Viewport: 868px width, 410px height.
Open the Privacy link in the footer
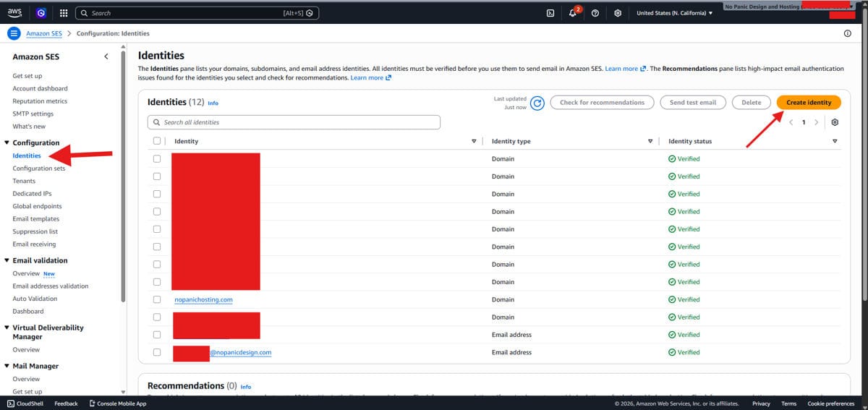point(761,403)
